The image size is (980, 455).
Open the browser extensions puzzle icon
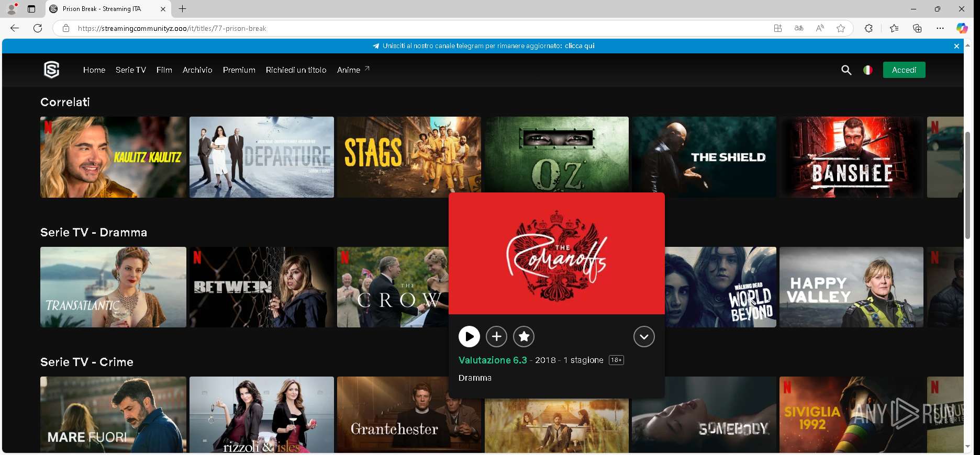coord(868,28)
